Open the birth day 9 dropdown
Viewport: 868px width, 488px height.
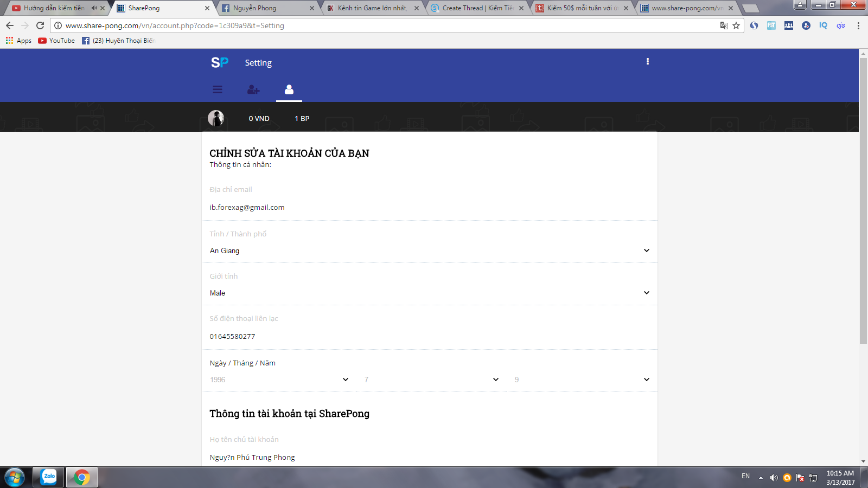(582, 380)
